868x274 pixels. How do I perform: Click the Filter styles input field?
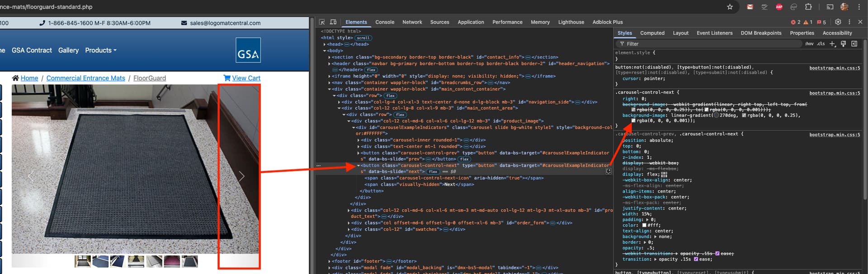(710, 44)
